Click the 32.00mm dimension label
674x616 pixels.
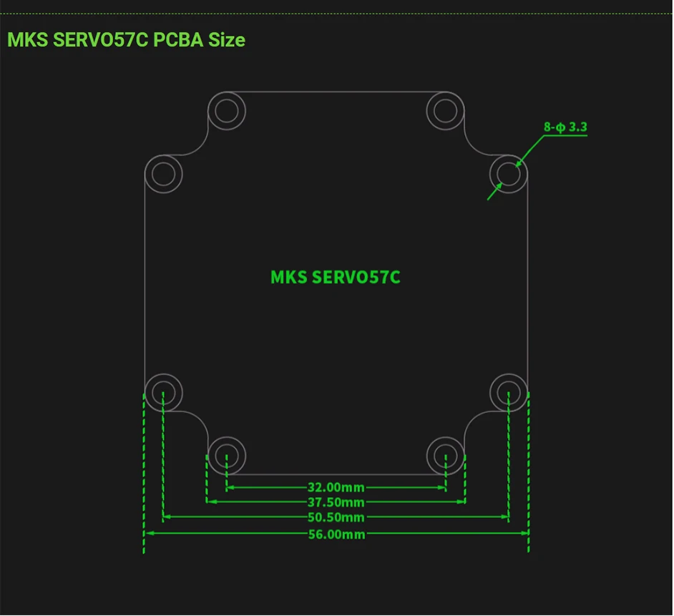[x=336, y=487]
